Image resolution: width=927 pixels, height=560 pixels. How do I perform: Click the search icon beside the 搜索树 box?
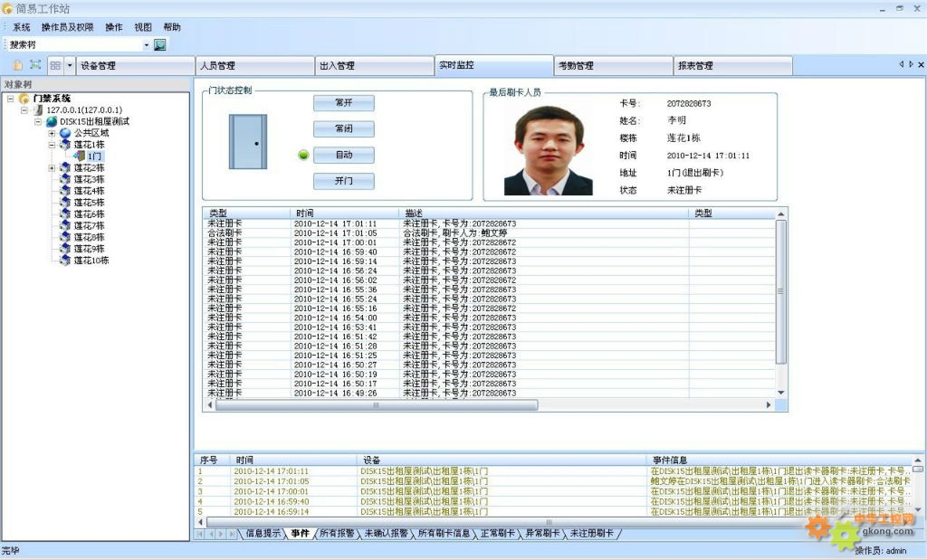[160, 44]
